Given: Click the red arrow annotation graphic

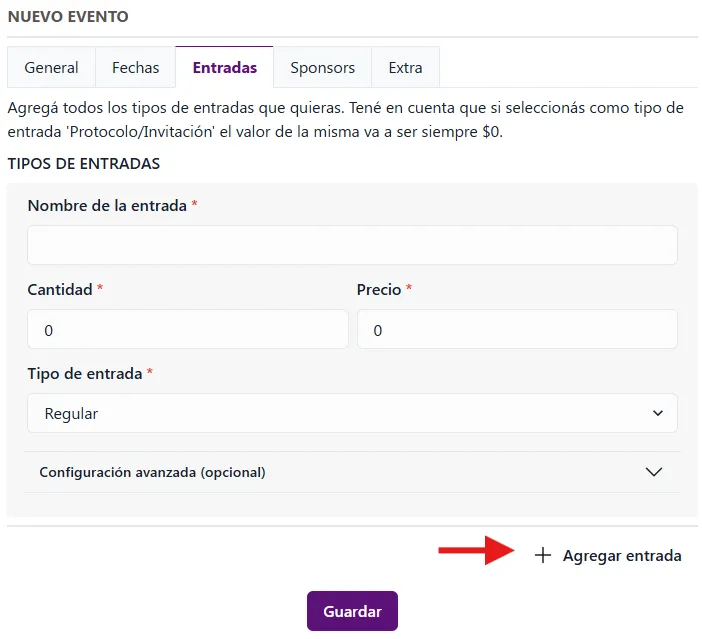Looking at the screenshot, I should point(476,550).
